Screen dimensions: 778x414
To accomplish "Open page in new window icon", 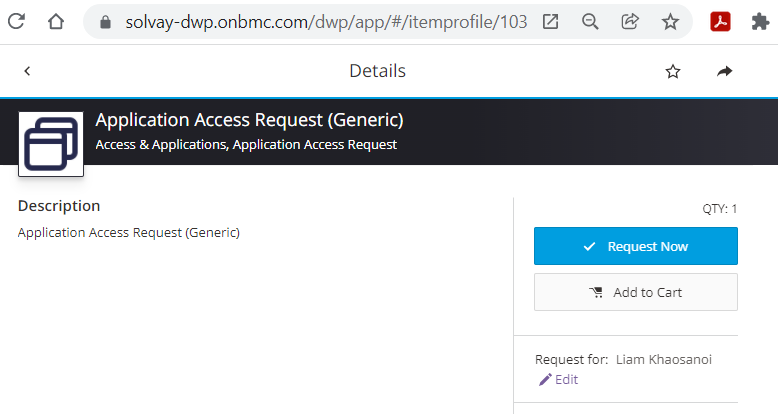I will coord(550,21).
